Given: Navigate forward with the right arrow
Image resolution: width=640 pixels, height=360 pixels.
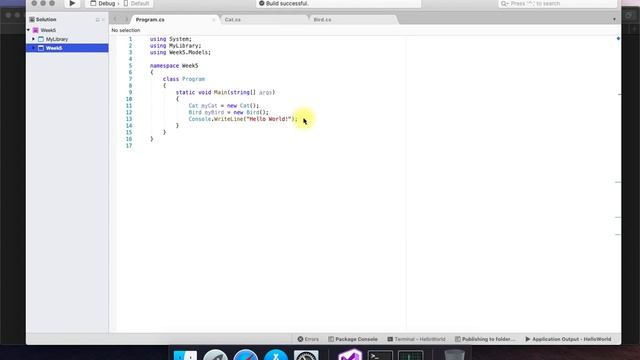Looking at the screenshot, I should (127, 19).
